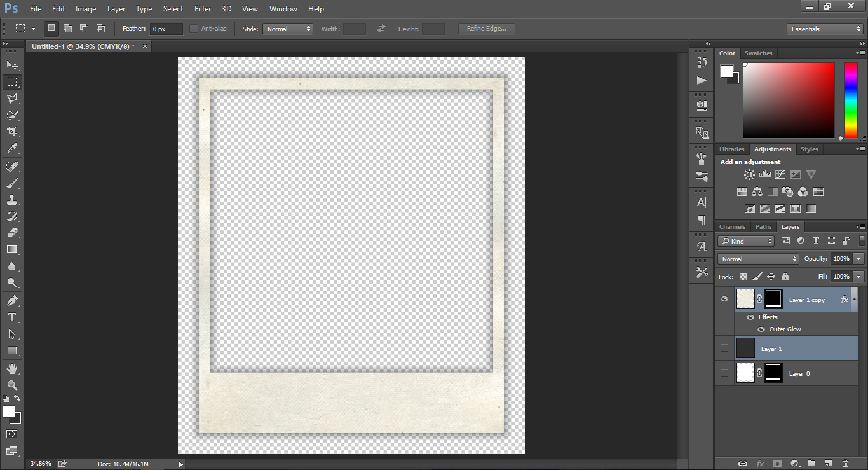Select the Quick Selection tool
Image resolution: width=868 pixels, height=470 pixels.
(x=12, y=115)
